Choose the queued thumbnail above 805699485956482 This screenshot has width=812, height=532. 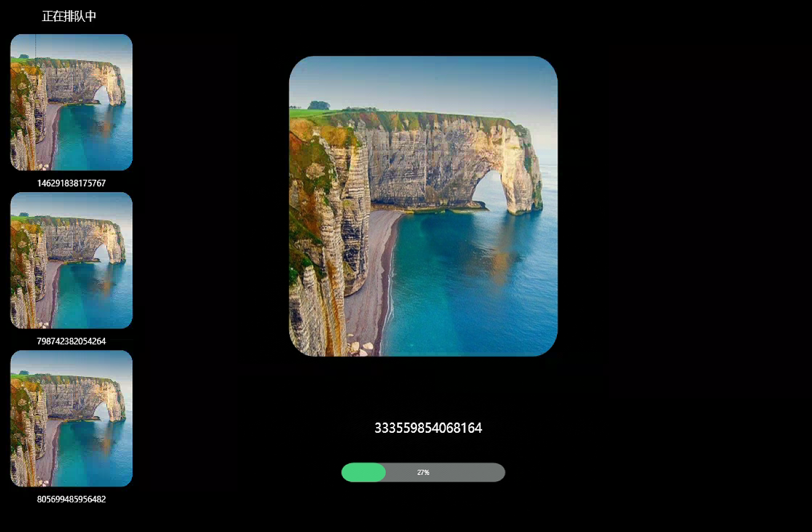click(71, 418)
